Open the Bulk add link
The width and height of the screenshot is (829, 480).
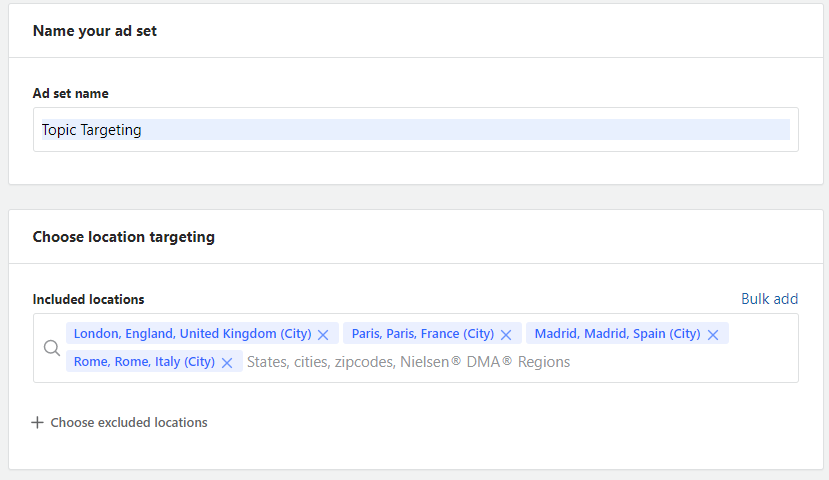click(769, 299)
